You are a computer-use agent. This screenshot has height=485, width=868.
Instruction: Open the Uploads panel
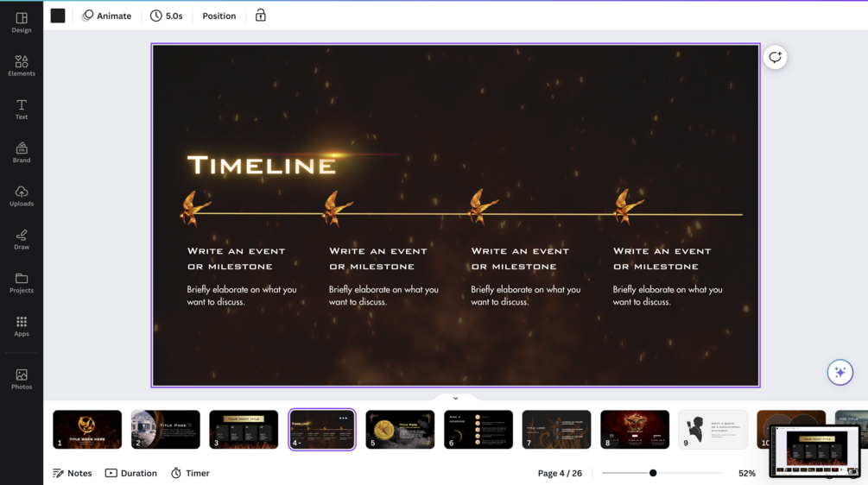[22, 196]
